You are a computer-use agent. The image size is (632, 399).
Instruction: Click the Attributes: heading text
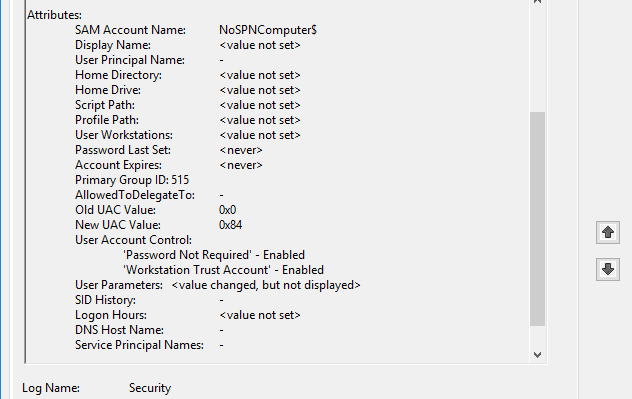[x=54, y=15]
